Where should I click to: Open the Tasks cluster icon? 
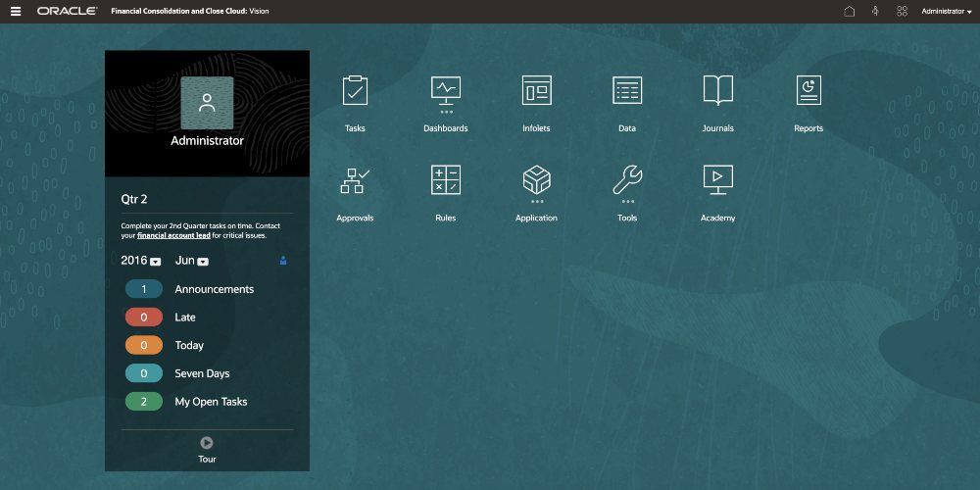pos(355,91)
